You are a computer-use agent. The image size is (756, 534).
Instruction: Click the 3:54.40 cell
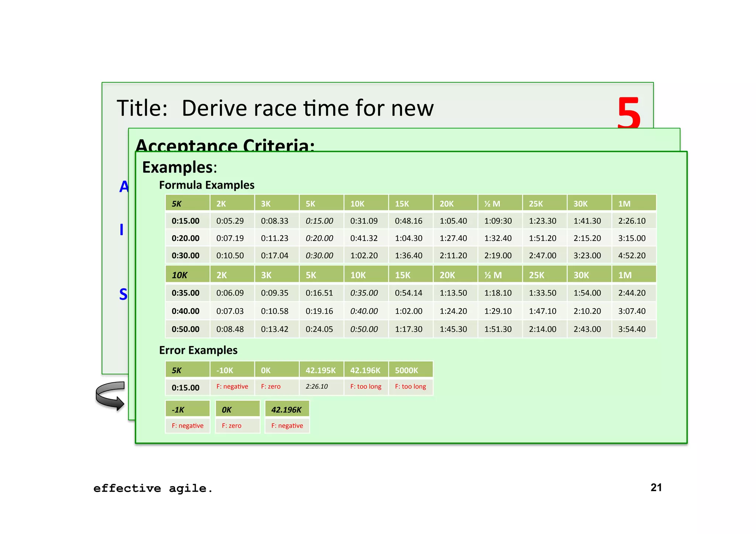634,329
